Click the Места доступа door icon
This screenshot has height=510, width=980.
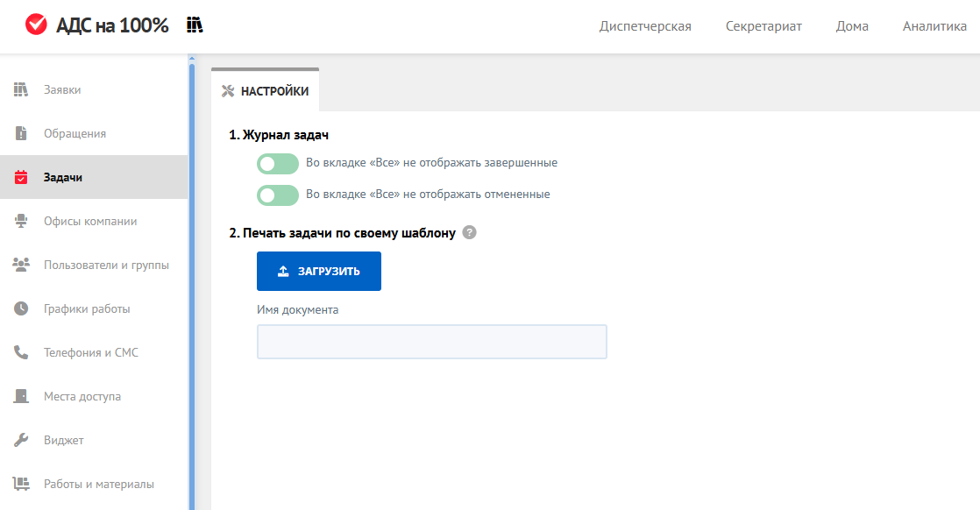point(21,396)
